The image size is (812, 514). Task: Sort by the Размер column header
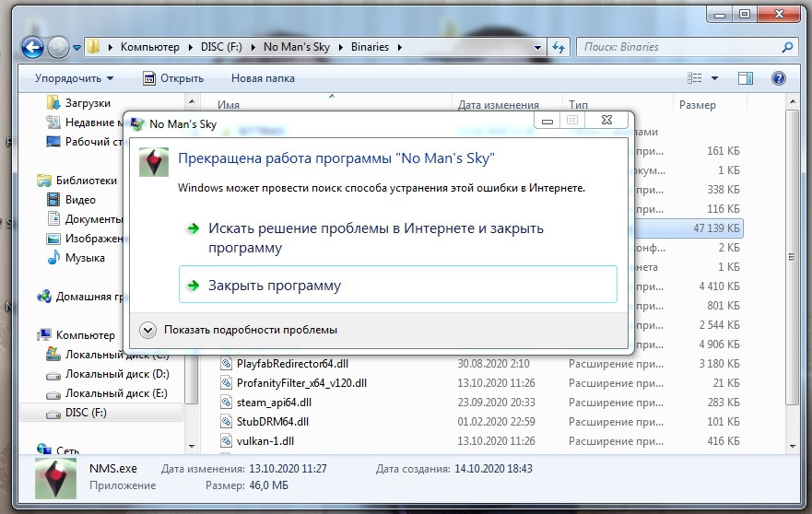click(697, 105)
